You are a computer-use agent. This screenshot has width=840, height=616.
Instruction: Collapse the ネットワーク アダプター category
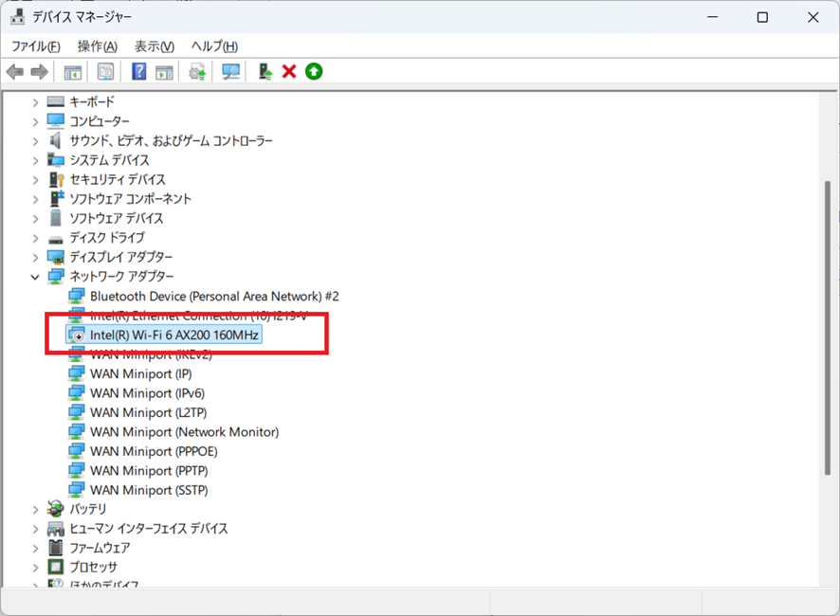36,277
